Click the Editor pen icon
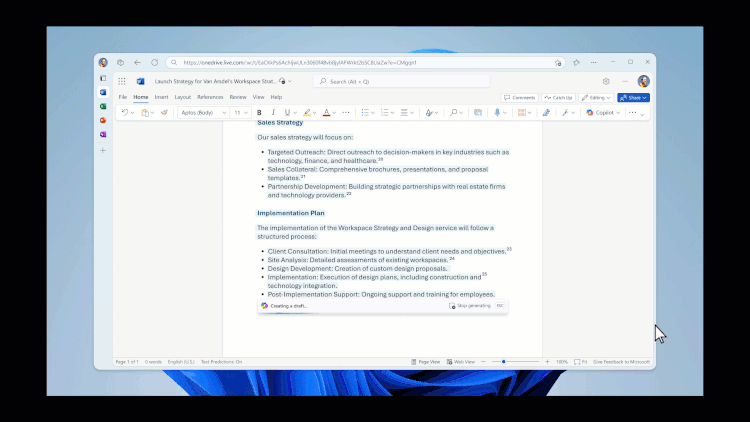 click(x=546, y=112)
